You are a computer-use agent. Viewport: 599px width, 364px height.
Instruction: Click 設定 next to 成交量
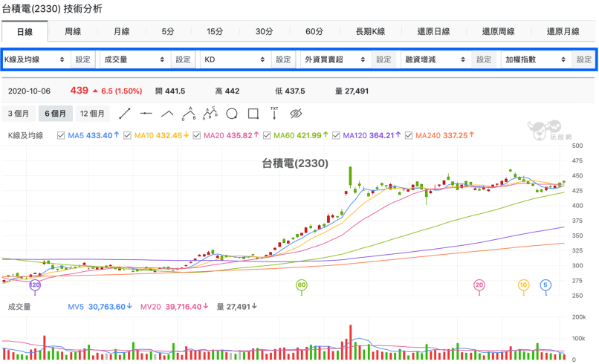[183, 59]
